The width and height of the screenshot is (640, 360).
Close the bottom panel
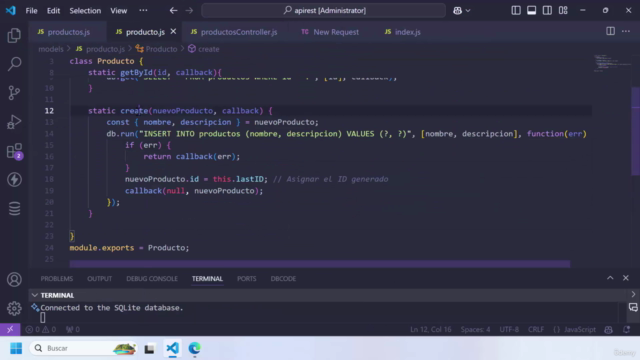click(626, 278)
